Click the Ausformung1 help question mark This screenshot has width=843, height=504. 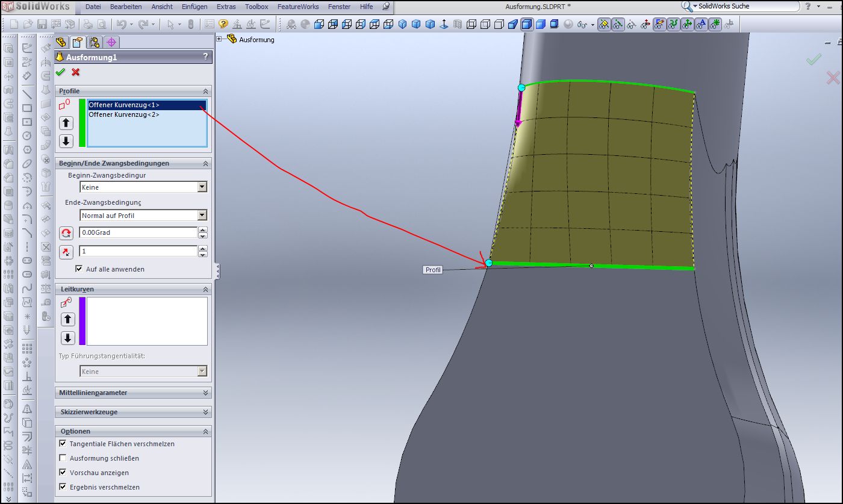click(205, 57)
